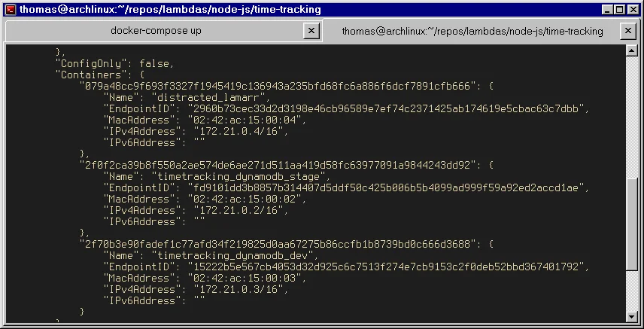Close the terminal window
Image resolution: width=644 pixels, height=329 pixels.
(x=633, y=10)
